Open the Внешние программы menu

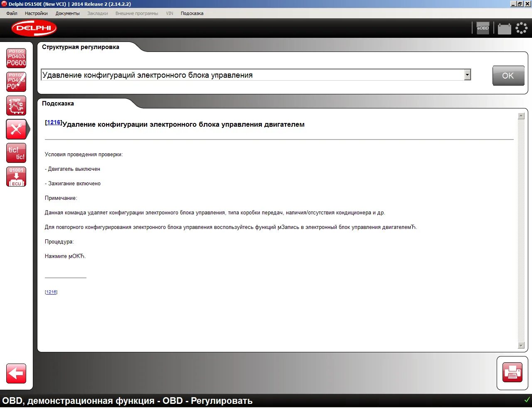click(137, 13)
